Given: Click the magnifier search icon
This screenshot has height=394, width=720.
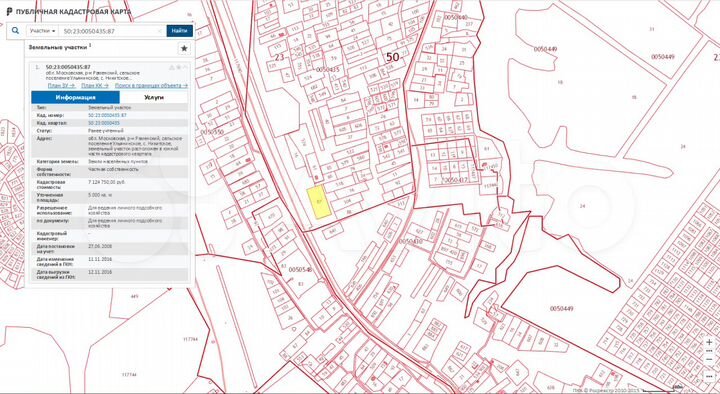Looking at the screenshot, I should coord(15,31).
